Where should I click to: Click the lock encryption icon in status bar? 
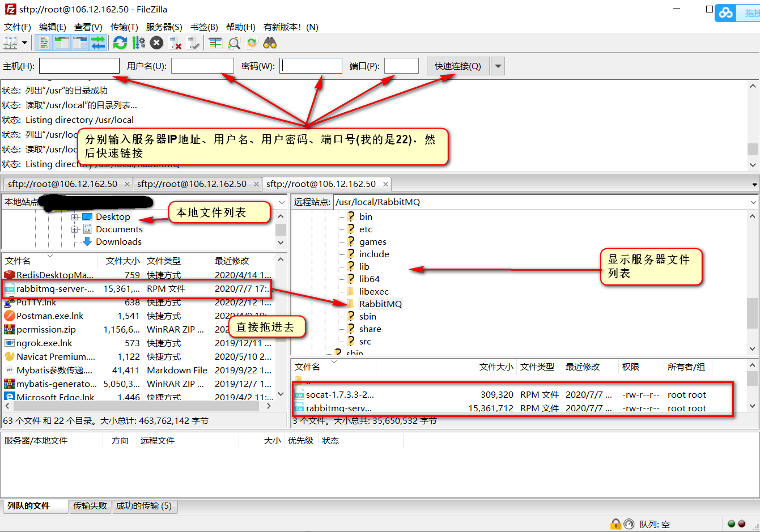click(x=616, y=524)
